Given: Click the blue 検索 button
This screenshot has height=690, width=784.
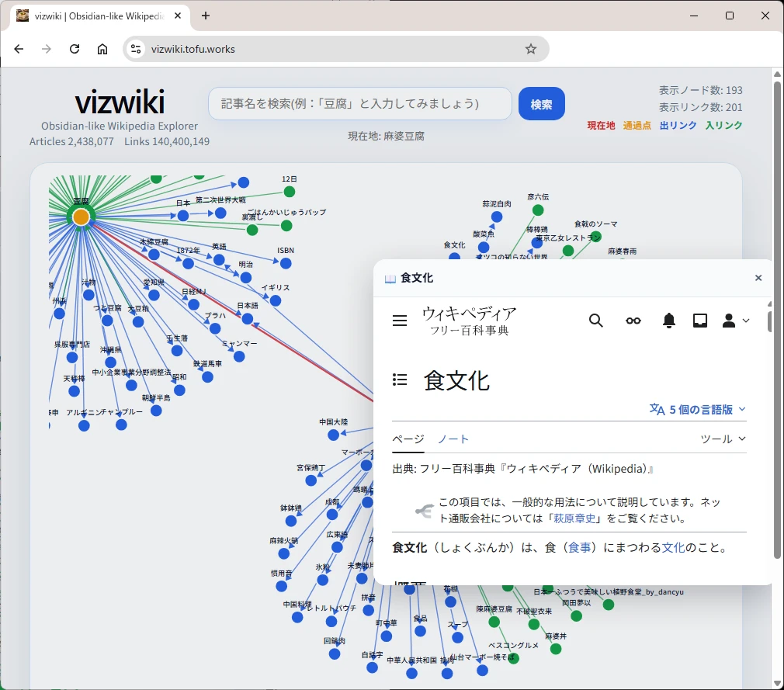Looking at the screenshot, I should (542, 103).
